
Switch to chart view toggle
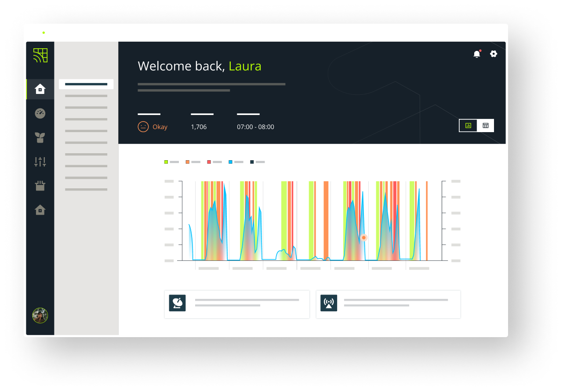click(x=468, y=126)
